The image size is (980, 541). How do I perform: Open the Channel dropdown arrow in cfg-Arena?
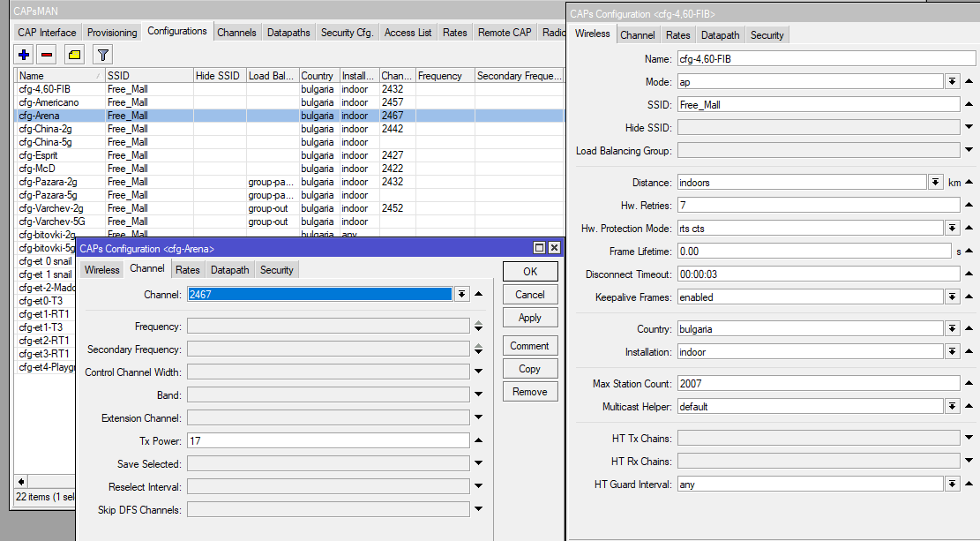(462, 294)
